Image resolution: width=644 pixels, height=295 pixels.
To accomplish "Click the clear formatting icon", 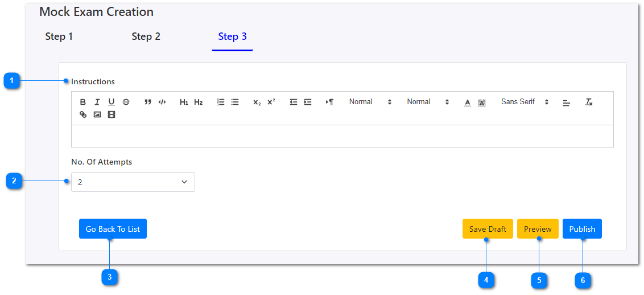I will pos(589,102).
